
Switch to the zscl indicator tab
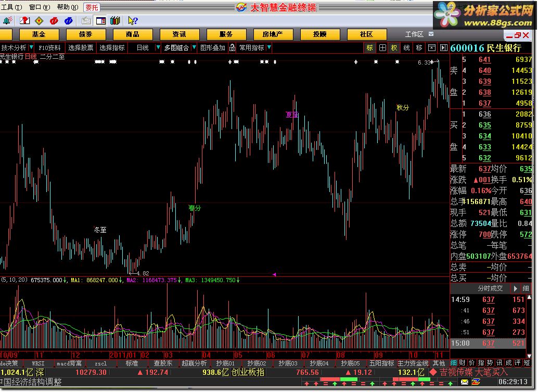coord(100,363)
